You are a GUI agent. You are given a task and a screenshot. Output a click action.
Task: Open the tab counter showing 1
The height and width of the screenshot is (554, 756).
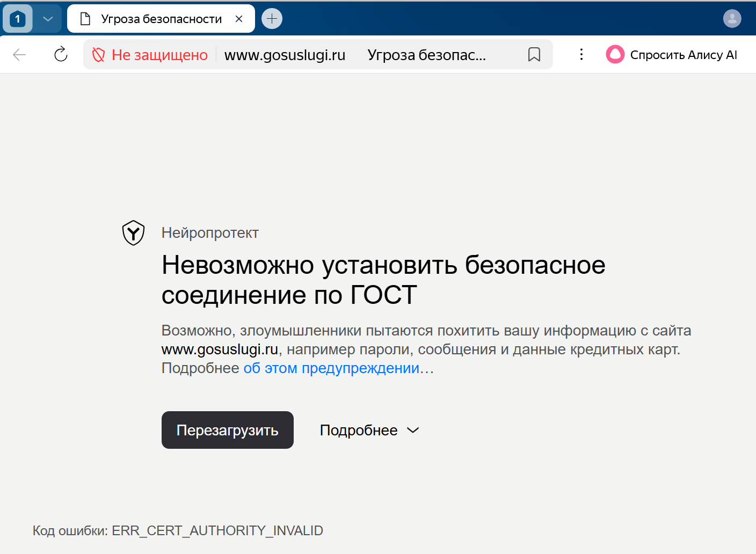(x=18, y=19)
